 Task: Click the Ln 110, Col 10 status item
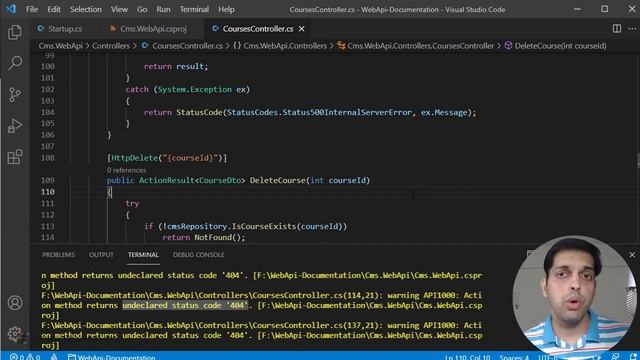(467, 357)
